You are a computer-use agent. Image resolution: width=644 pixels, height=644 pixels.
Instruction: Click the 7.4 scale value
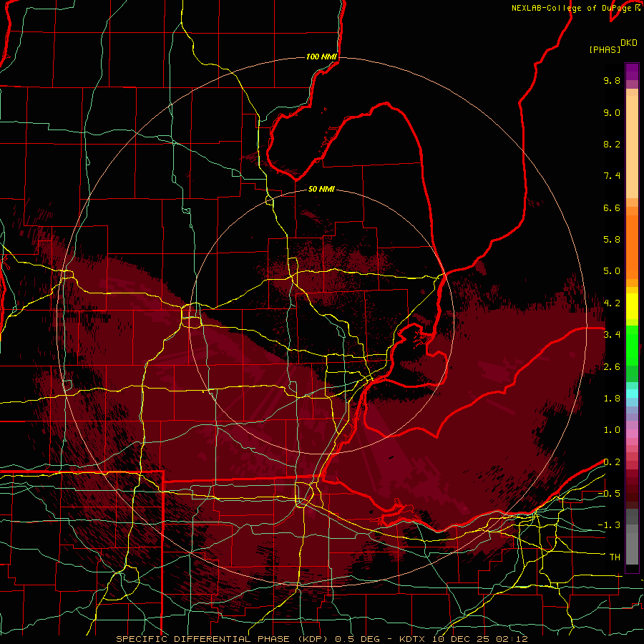click(x=612, y=176)
